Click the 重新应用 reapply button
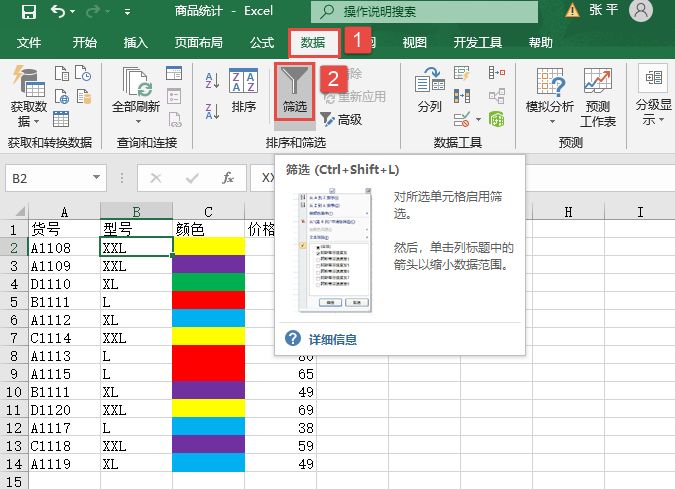Screen dimensions: 675x489 (x=354, y=97)
